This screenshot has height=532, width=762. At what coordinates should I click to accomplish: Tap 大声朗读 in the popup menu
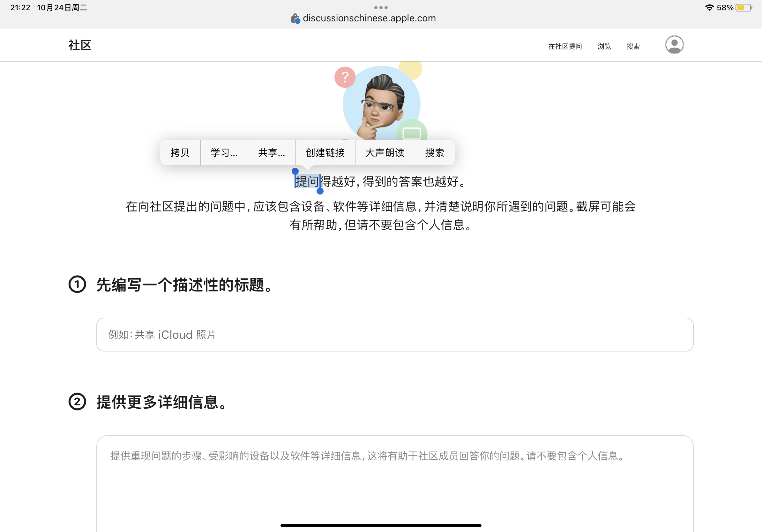[x=385, y=152]
